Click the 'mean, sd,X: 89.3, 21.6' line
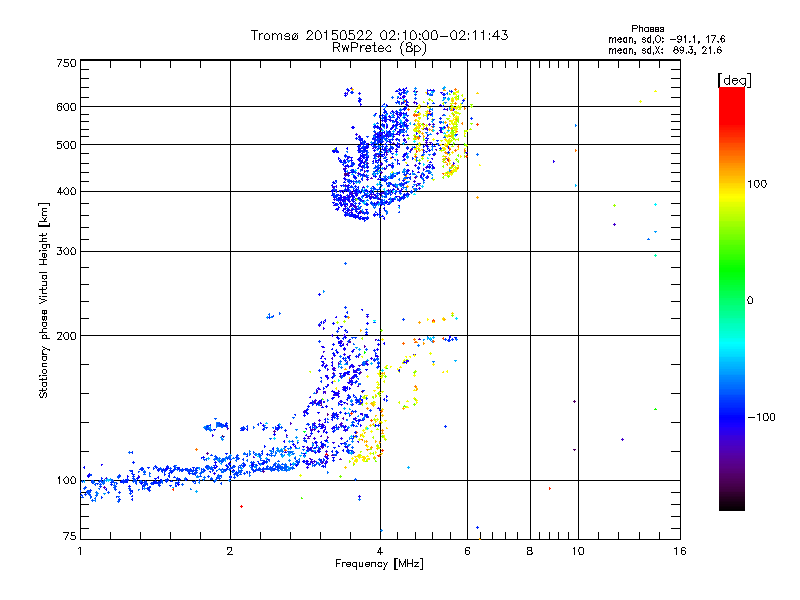 (665, 50)
